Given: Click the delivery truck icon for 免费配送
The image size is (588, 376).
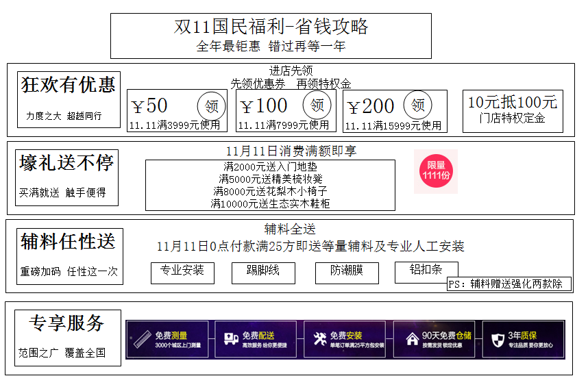Looking at the screenshot, I should tap(231, 339).
